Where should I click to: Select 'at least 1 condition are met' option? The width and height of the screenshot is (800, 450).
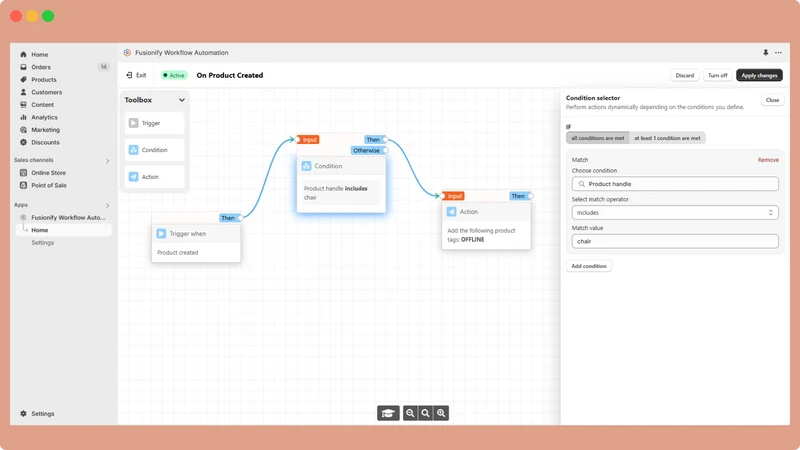(x=667, y=138)
